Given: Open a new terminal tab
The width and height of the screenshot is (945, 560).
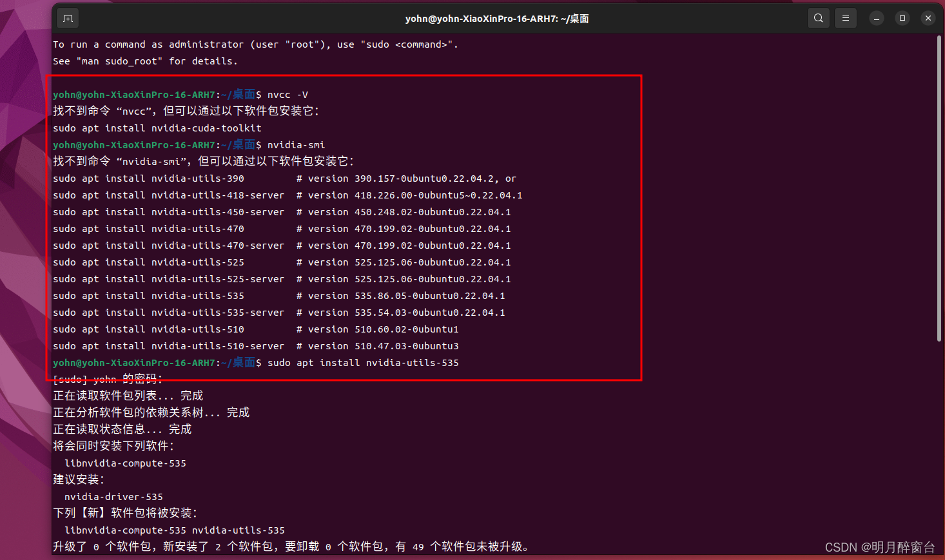Looking at the screenshot, I should 68,18.
